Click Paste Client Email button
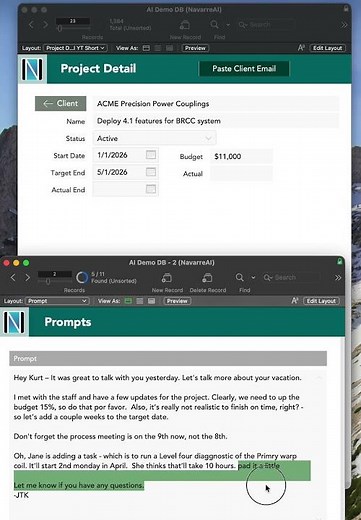 pos(244,69)
